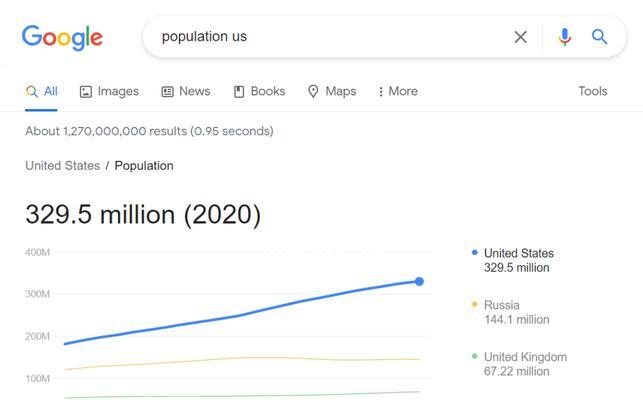Screen dimensions: 643x400
Task: Open the News label tab
Action: coord(194,91)
